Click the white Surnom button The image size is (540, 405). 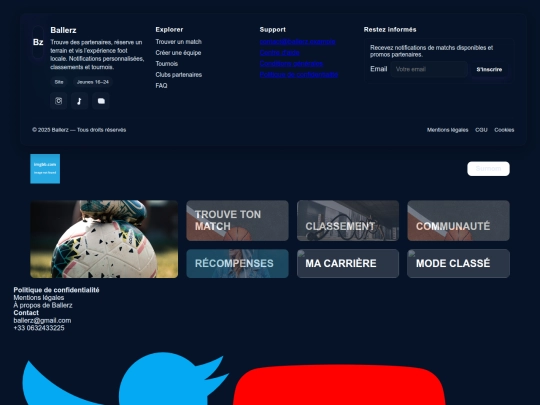click(x=488, y=169)
